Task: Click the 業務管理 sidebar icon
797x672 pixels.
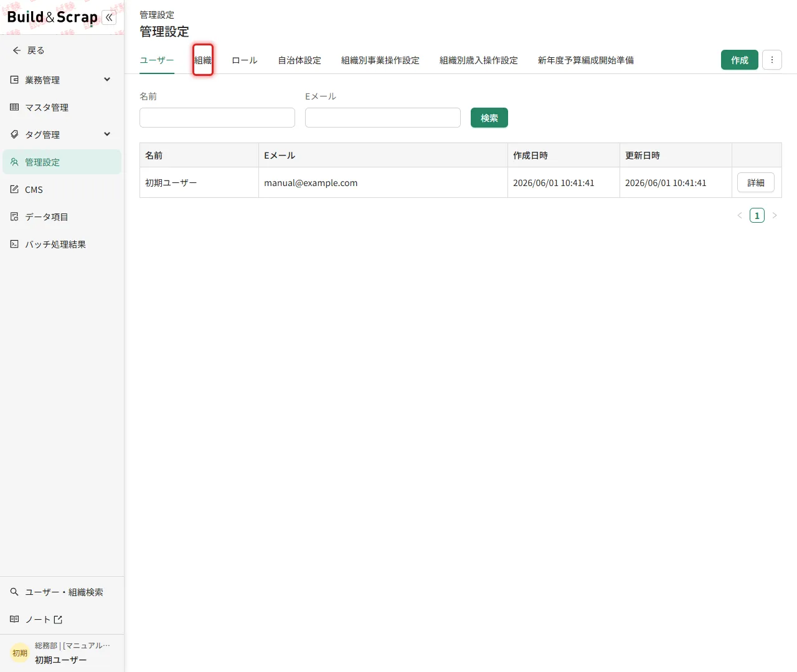Action: pos(14,80)
